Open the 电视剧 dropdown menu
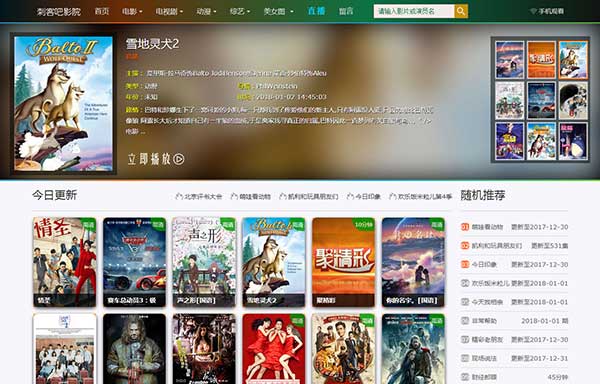Viewport: 600px width, 384px height. click(x=169, y=11)
